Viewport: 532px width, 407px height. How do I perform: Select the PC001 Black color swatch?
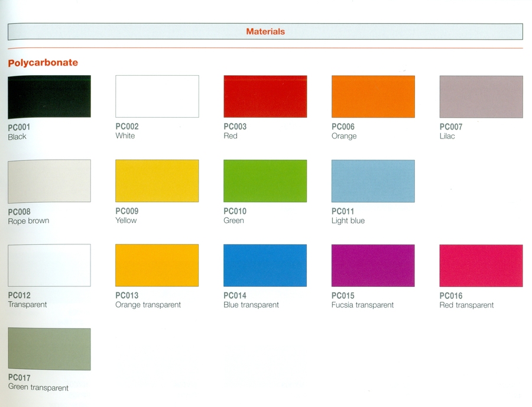tap(49, 97)
